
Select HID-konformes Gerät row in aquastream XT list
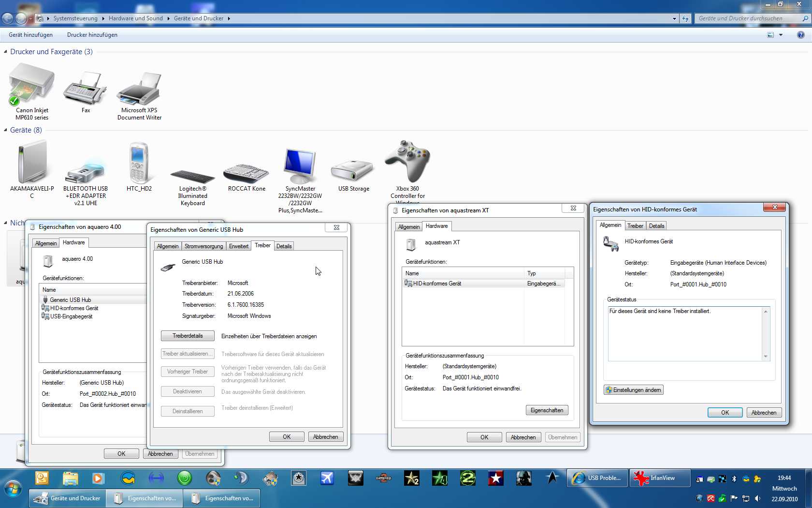pos(484,284)
